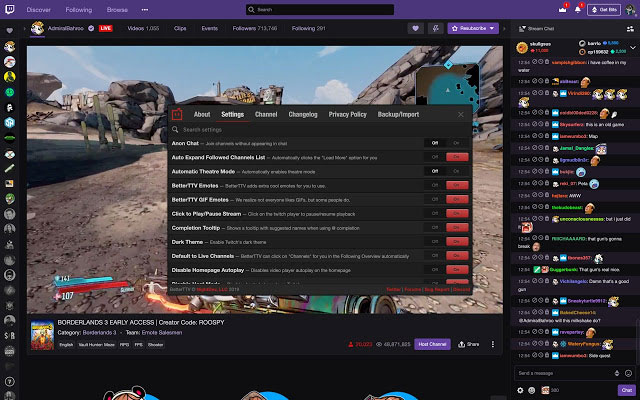The width and height of the screenshot is (640, 400).
Task: Click the Host Channel button
Action: (432, 344)
